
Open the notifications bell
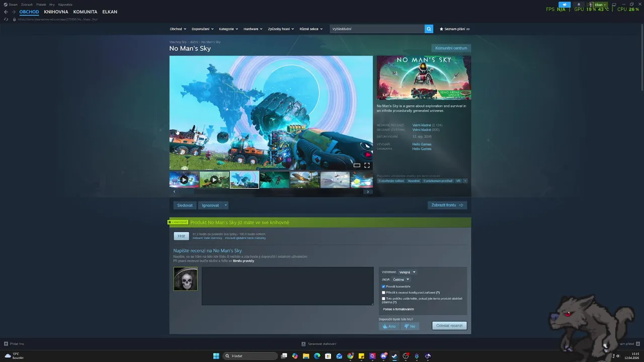click(579, 5)
